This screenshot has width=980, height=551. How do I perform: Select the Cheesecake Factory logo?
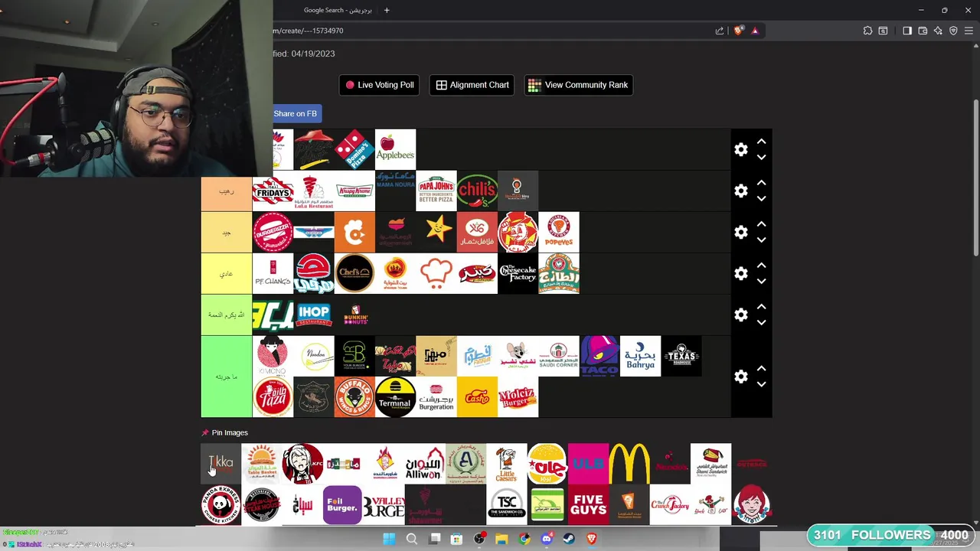(518, 273)
